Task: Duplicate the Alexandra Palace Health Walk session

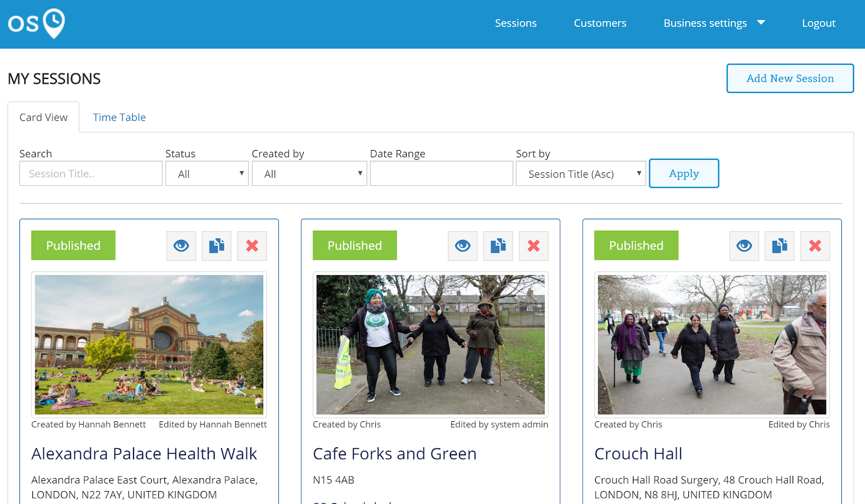Action: tap(216, 246)
